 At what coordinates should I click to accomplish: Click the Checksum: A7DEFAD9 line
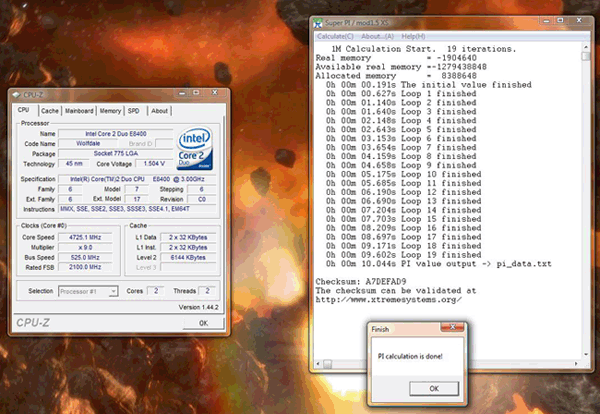point(361,282)
